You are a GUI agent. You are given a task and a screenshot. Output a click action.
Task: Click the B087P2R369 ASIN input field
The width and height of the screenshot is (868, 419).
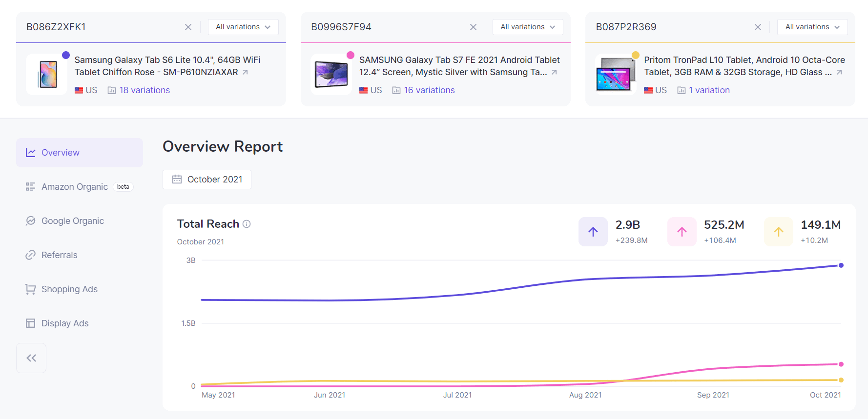coord(670,27)
